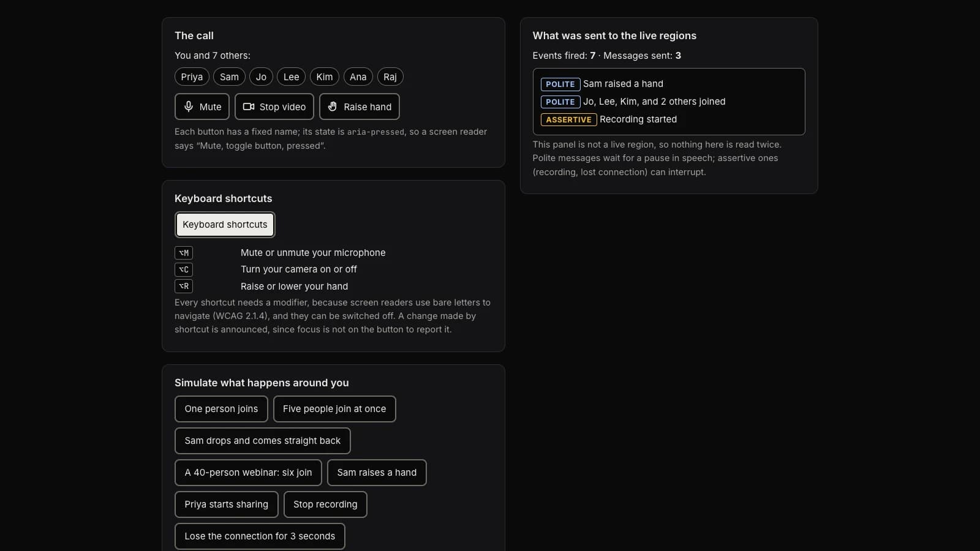Viewport: 980px width, 551px height.
Task: Select the Ana participant chip
Action: tap(358, 77)
